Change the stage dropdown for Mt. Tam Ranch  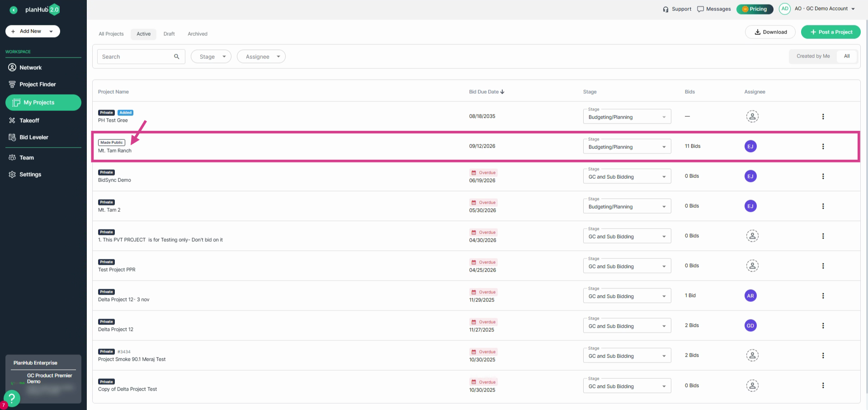tap(627, 147)
